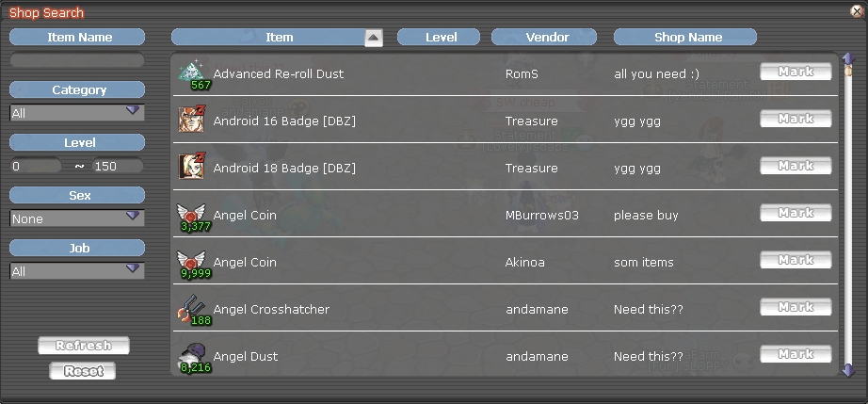Click the Android 16 Badge icon
Image resolution: width=868 pixels, height=404 pixels.
(x=191, y=121)
